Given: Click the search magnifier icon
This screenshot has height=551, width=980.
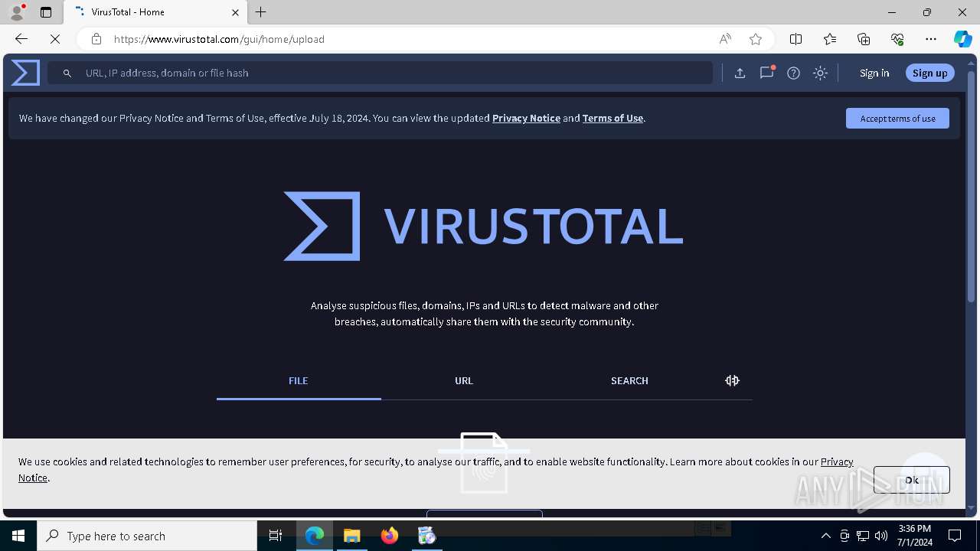Looking at the screenshot, I should (67, 73).
